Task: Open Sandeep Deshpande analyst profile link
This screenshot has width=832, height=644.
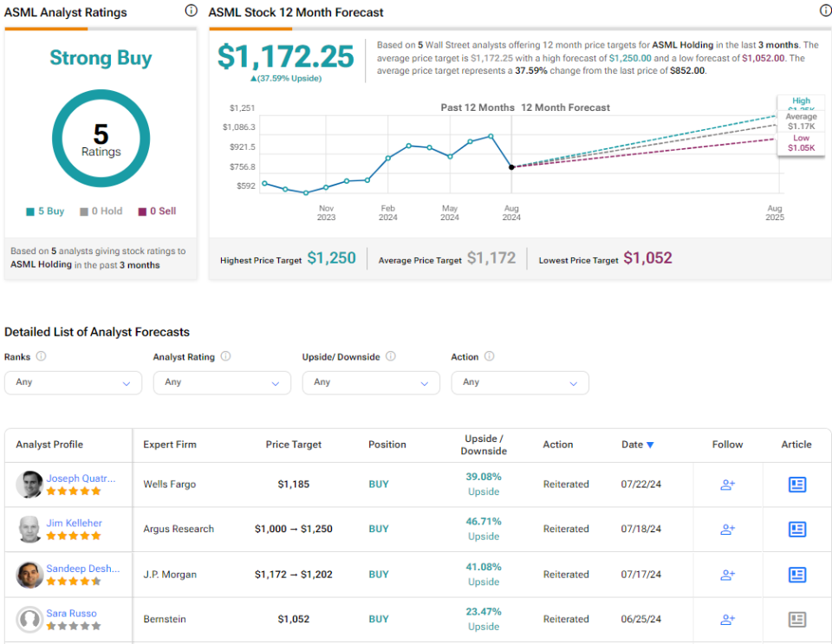Action: 83,568
